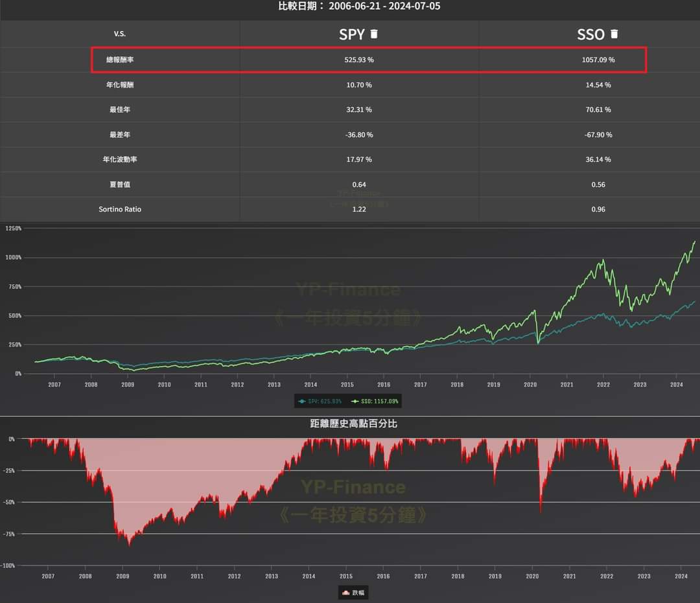
Task: Select the 0.64 Sharpe value
Action: 359,185
